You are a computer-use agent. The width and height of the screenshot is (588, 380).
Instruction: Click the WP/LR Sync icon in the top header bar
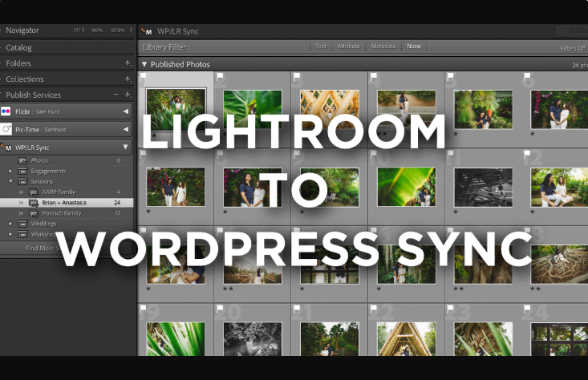147,31
